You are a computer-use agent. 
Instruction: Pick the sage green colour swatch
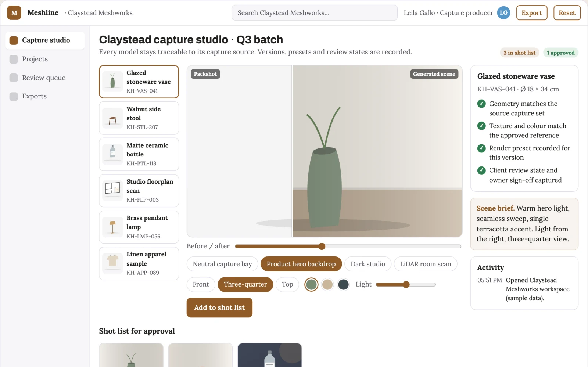[x=311, y=285]
